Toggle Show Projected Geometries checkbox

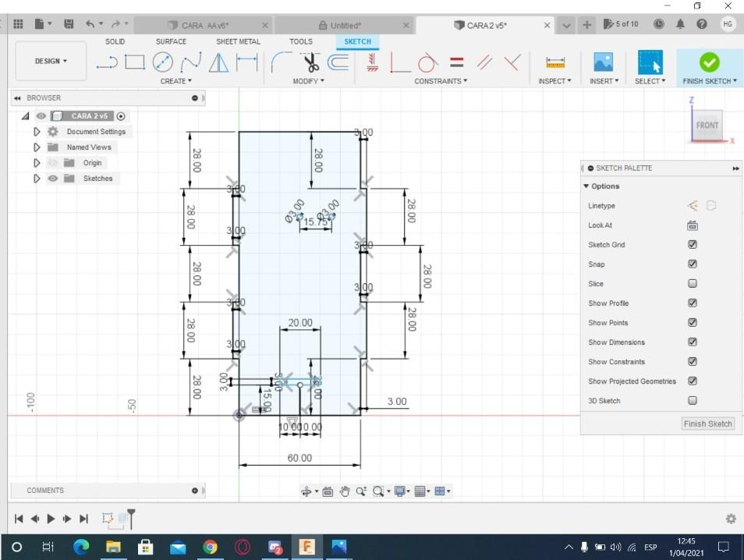pyautogui.click(x=693, y=381)
